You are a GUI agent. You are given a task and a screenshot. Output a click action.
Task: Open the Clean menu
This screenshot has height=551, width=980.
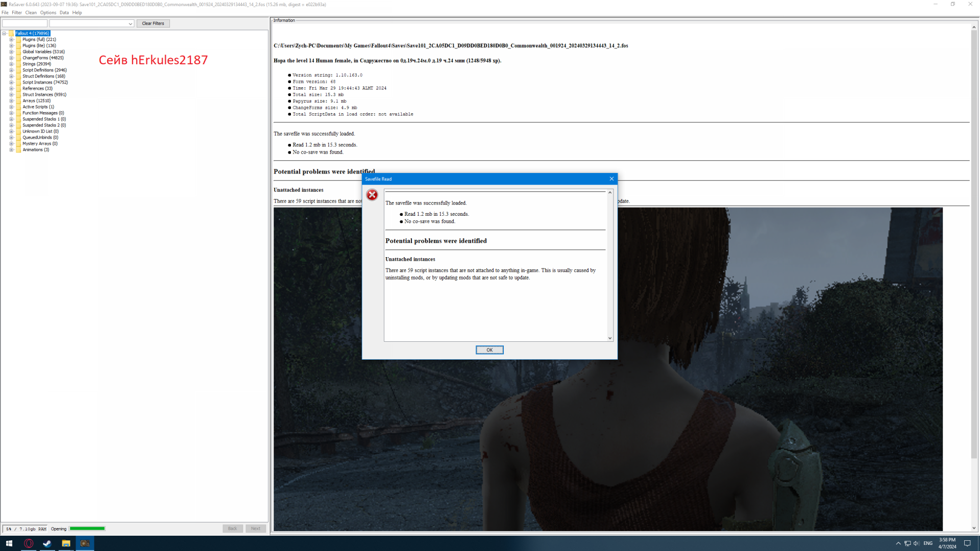pyautogui.click(x=31, y=13)
